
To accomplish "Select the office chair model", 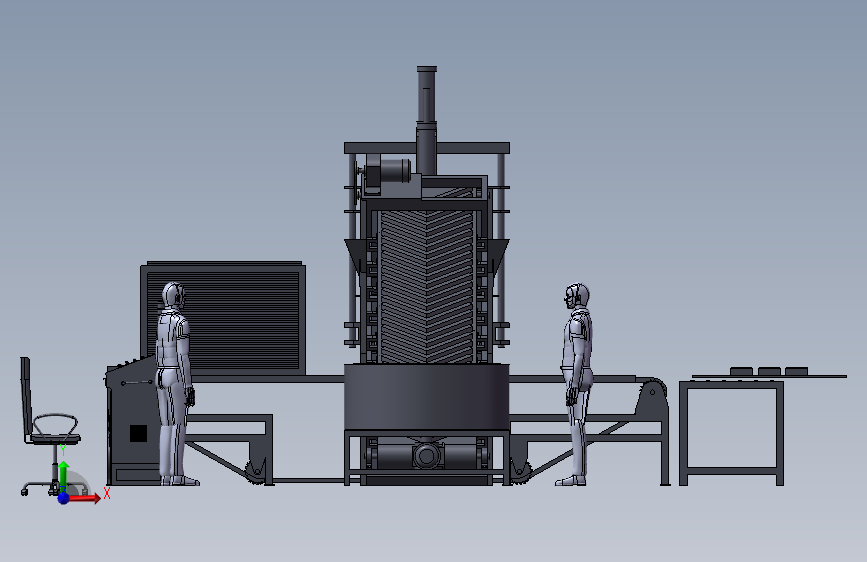I will (52, 426).
